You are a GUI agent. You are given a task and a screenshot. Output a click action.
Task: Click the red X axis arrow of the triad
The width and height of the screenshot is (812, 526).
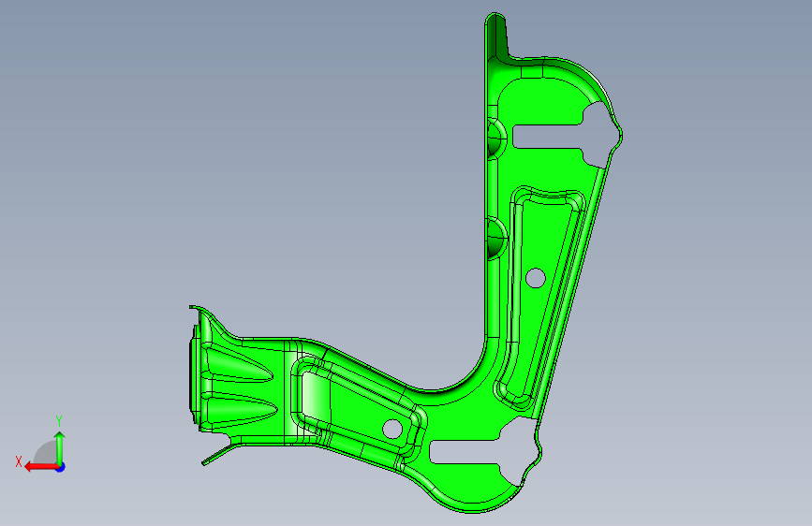click(x=41, y=467)
